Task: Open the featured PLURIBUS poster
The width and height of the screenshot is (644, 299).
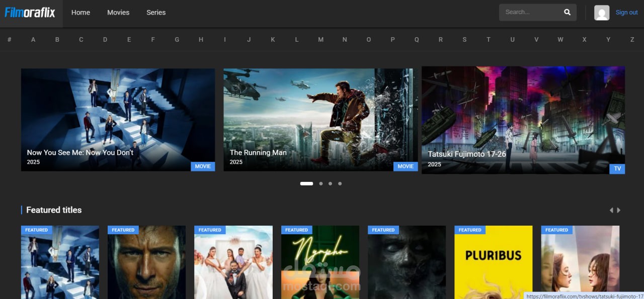Action: click(x=493, y=262)
